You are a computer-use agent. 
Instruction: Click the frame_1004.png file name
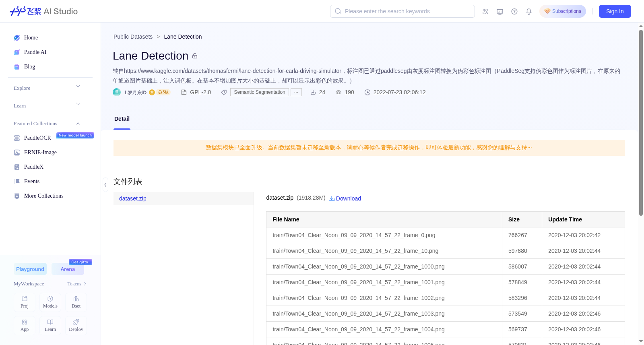(359, 329)
